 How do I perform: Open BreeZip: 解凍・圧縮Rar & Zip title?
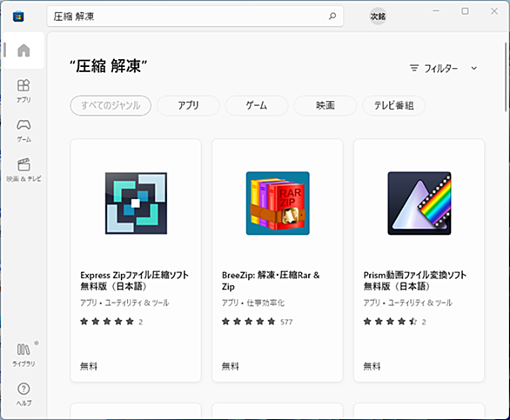coord(271,281)
